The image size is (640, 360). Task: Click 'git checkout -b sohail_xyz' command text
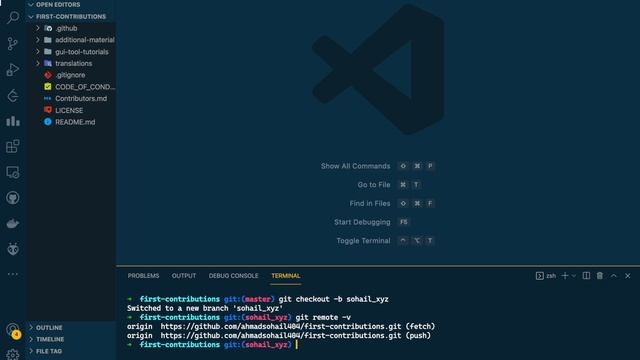click(x=333, y=299)
